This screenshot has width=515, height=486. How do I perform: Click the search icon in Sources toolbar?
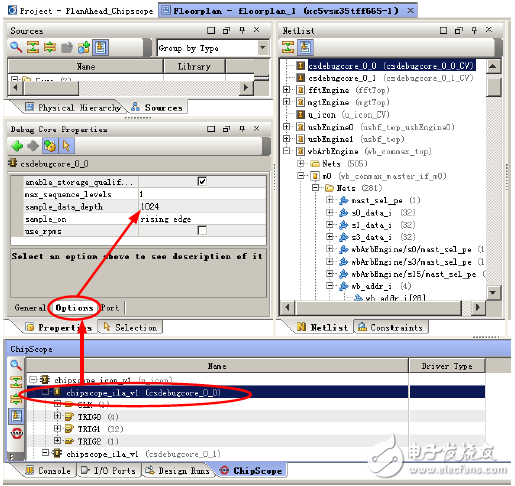[16, 47]
